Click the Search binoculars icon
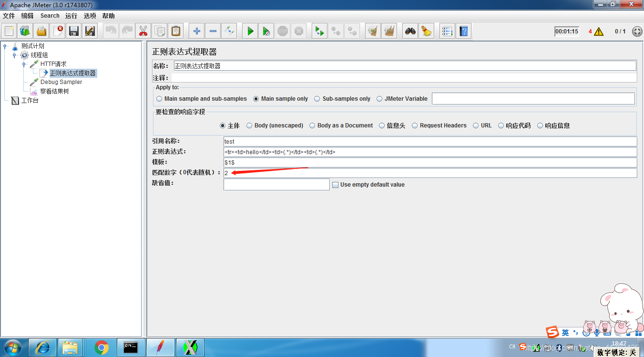 (x=410, y=31)
